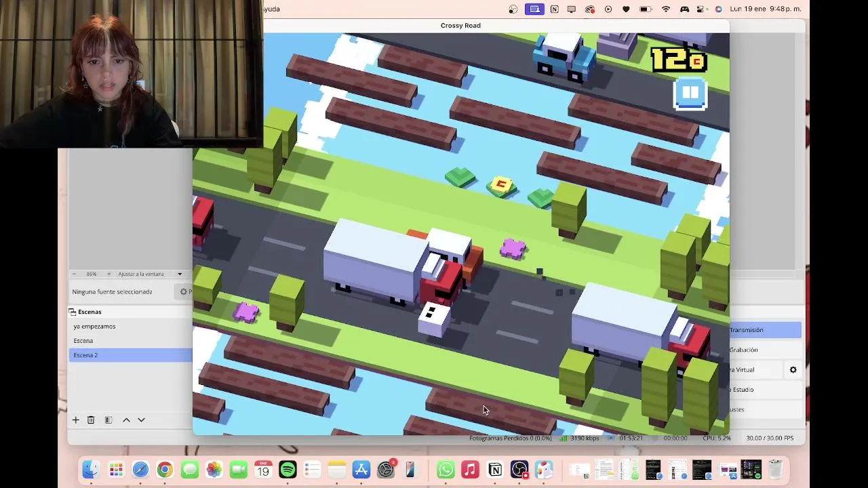Open the scene filters icon in OBS
868x488 pixels.
[108, 420]
